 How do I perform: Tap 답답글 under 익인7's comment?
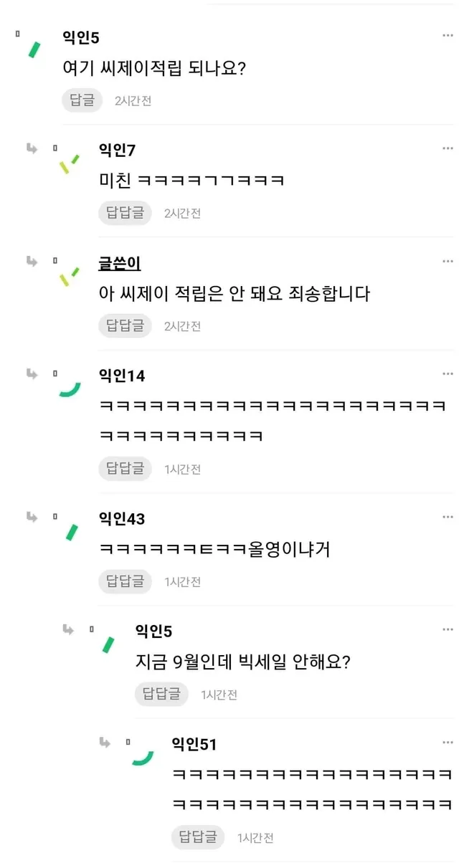coord(125,213)
